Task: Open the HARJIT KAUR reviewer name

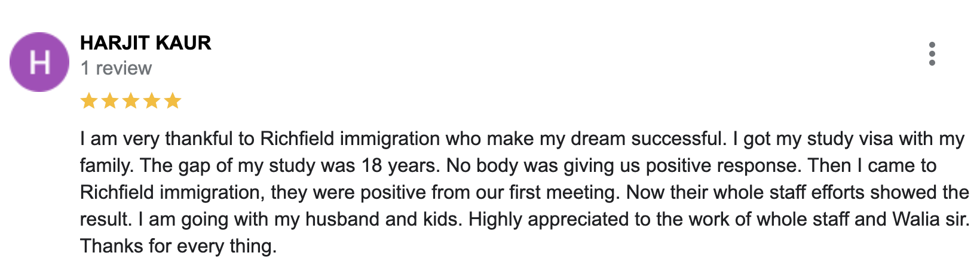Action: coord(146,43)
